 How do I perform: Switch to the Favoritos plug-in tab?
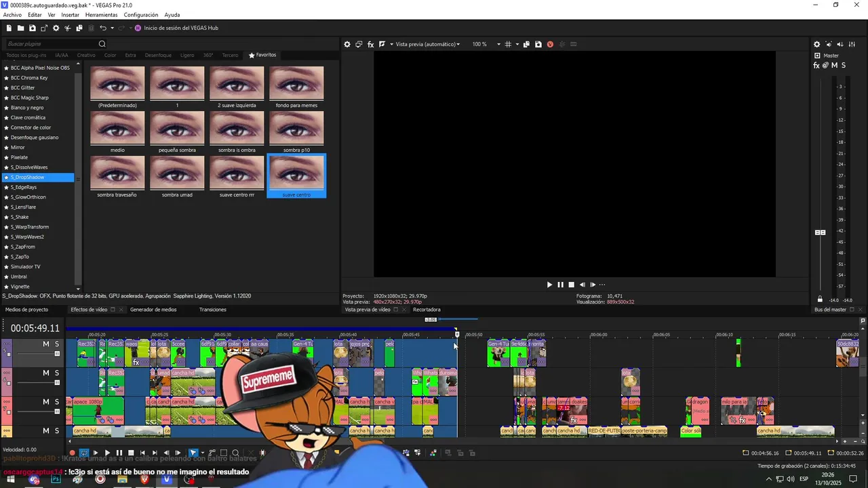(262, 55)
